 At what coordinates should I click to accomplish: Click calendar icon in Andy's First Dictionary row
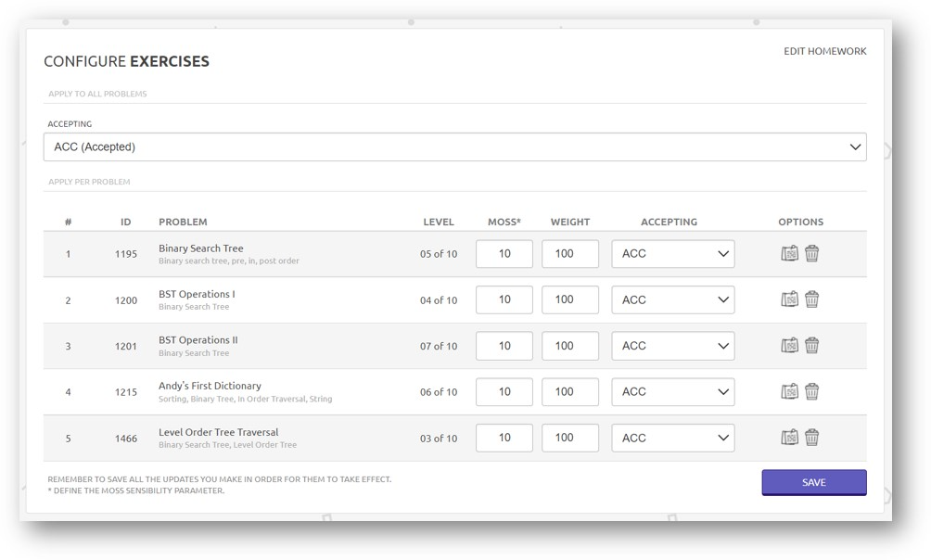[789, 391]
